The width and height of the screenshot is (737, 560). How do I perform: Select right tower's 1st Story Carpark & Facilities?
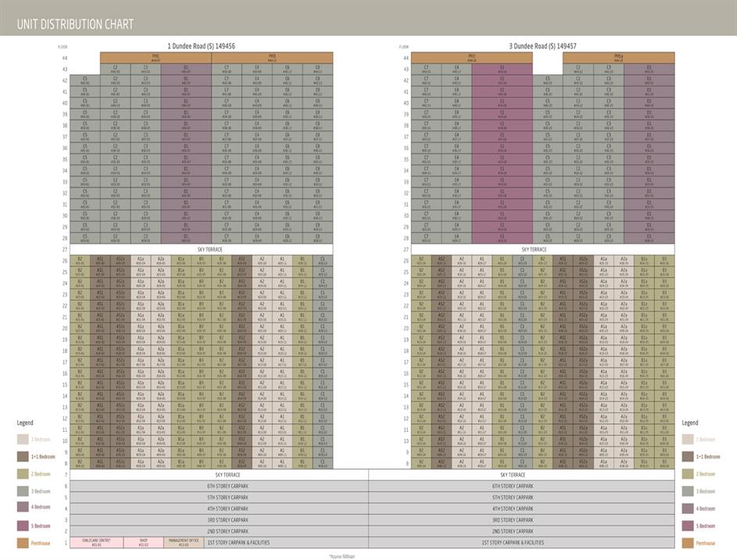pos(513,542)
